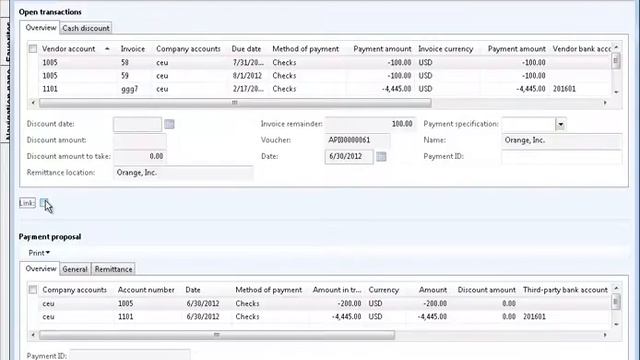Select account 1101 row in Payment proposal

320,317
